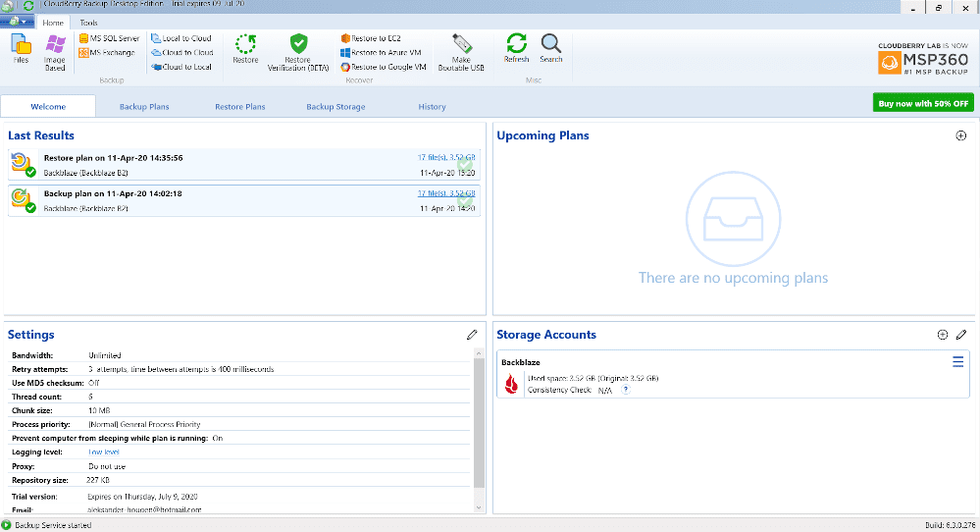Choose MS Exchange backup
Screen dimensions: 980x532
tap(107, 52)
